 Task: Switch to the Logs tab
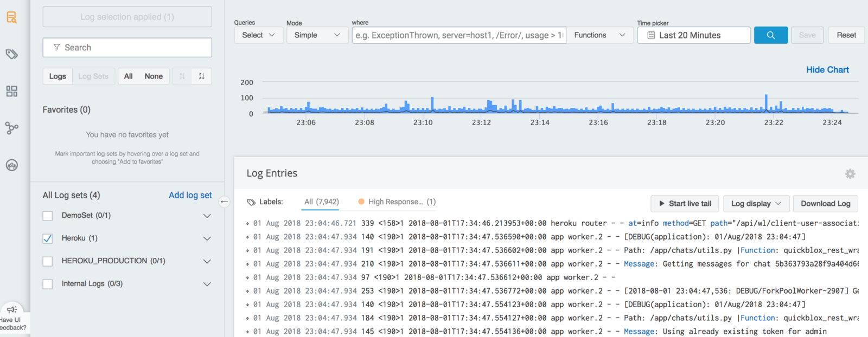58,76
